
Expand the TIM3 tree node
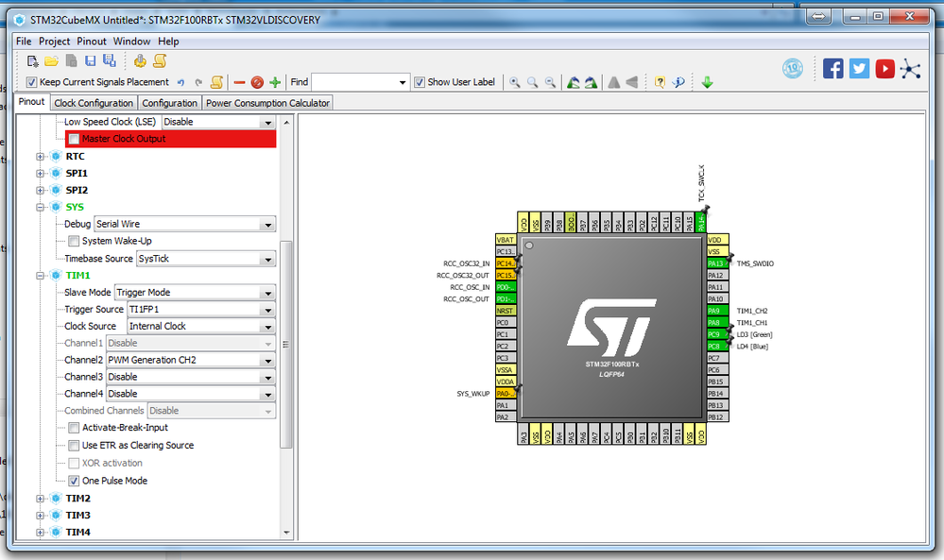pyautogui.click(x=41, y=516)
